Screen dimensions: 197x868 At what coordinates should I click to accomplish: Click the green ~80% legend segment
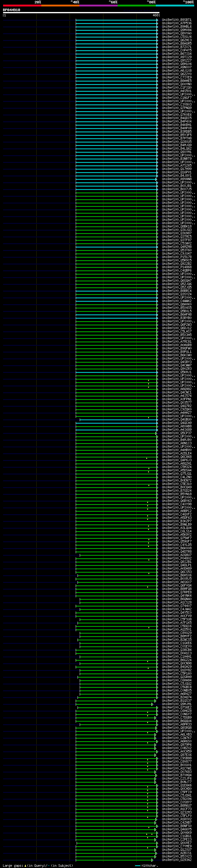(137, 6)
